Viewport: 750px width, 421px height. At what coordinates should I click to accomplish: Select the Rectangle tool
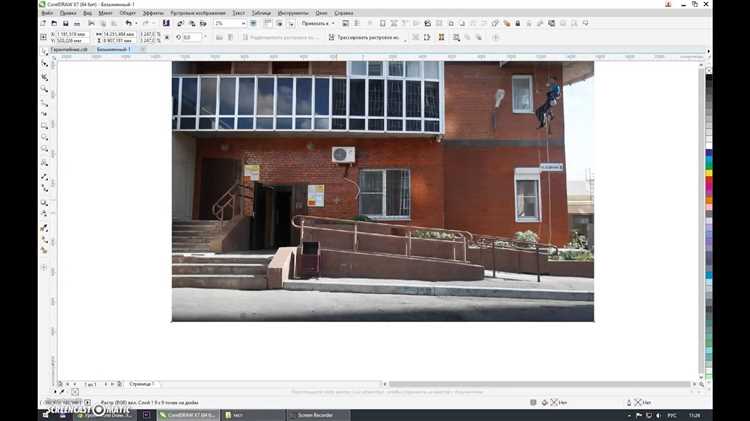click(x=44, y=126)
